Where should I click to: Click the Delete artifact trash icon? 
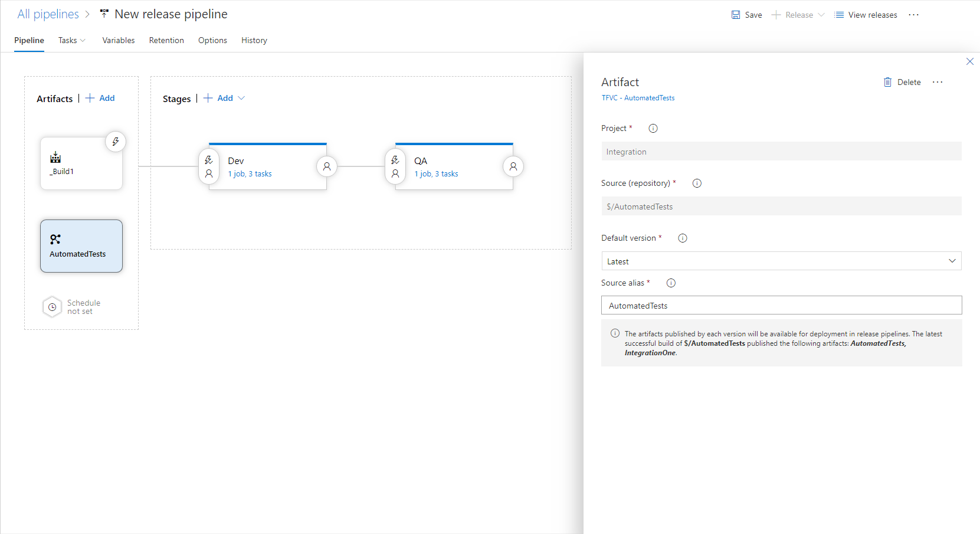888,82
